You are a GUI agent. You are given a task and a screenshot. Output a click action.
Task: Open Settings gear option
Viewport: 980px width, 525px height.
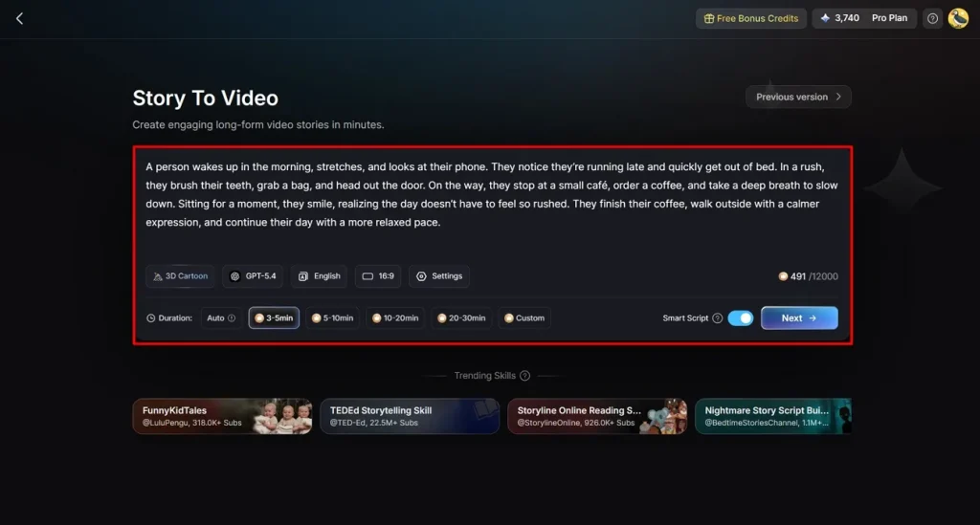[439, 276]
